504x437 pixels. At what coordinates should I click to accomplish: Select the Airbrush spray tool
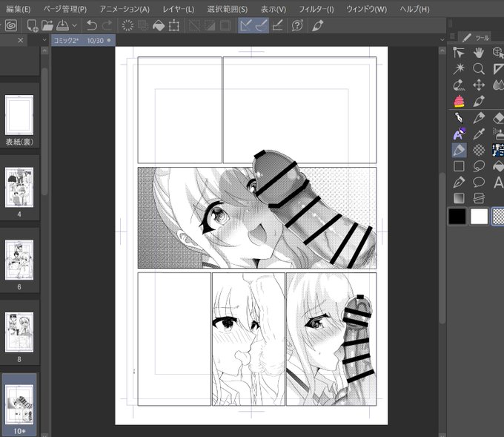coord(498,134)
